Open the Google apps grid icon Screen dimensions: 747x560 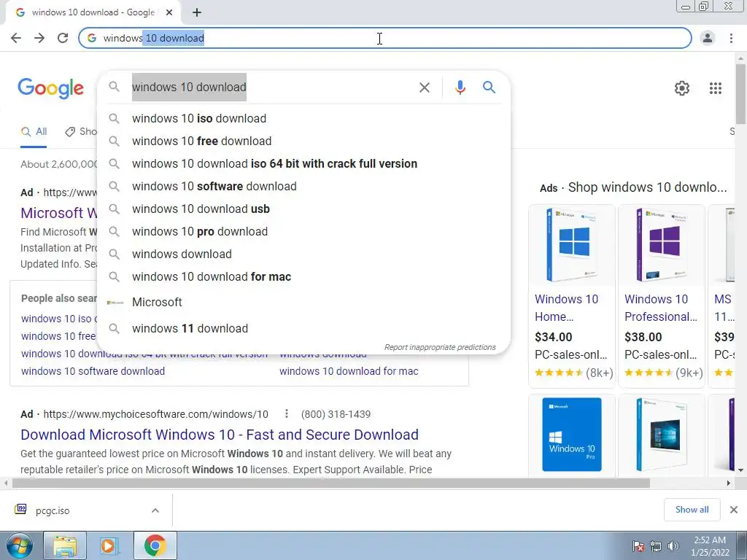(x=715, y=88)
